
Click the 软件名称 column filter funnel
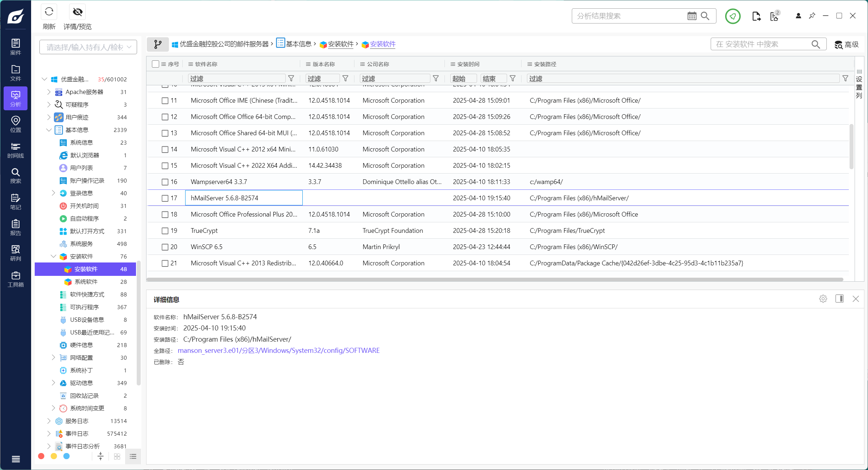pyautogui.click(x=291, y=78)
